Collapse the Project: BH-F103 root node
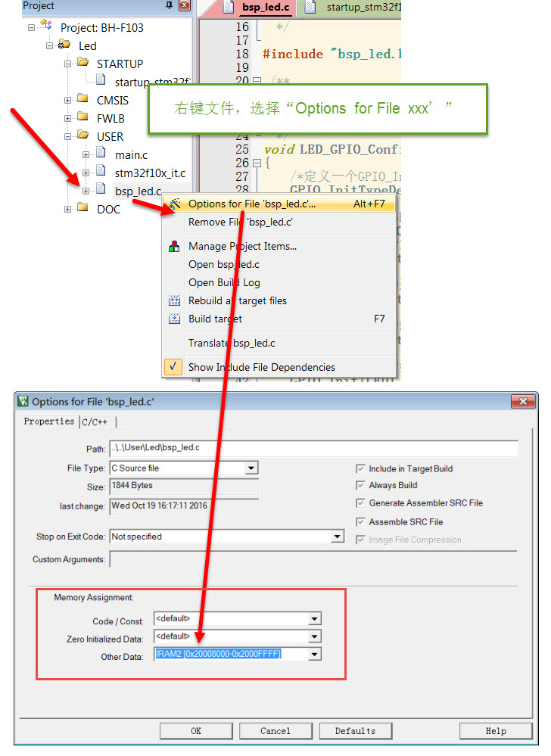Image resolution: width=551 pixels, height=756 pixels. pyautogui.click(x=31, y=28)
